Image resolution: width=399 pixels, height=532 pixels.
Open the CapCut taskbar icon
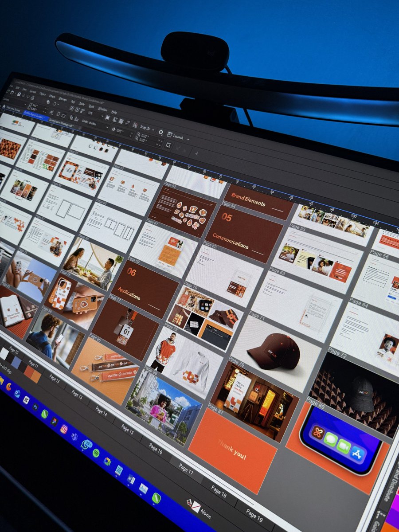point(26,400)
